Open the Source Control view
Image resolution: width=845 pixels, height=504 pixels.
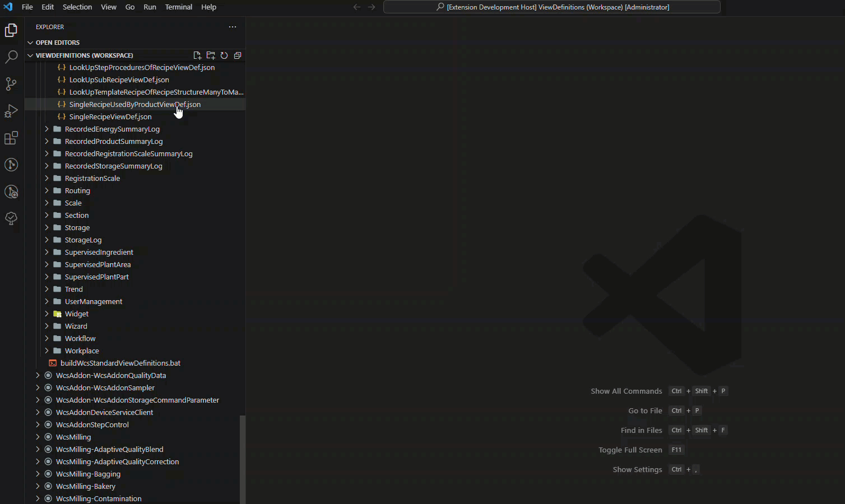pyautogui.click(x=11, y=84)
